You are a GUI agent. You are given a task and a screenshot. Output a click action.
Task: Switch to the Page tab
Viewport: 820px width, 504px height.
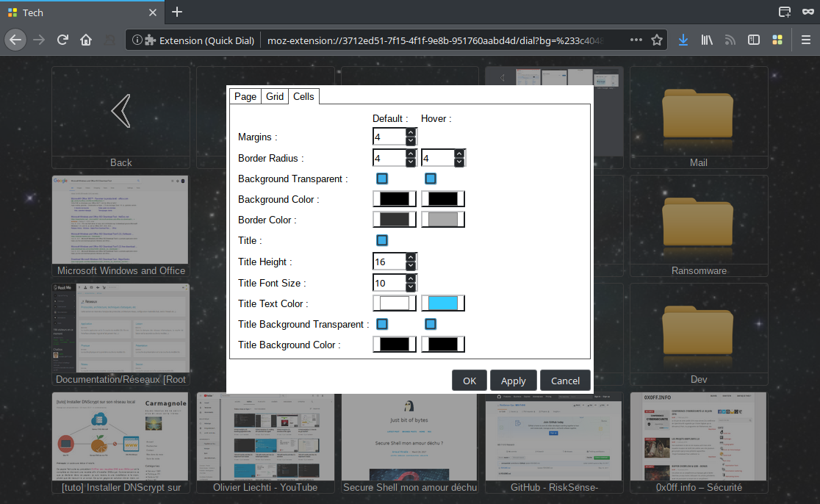(245, 96)
